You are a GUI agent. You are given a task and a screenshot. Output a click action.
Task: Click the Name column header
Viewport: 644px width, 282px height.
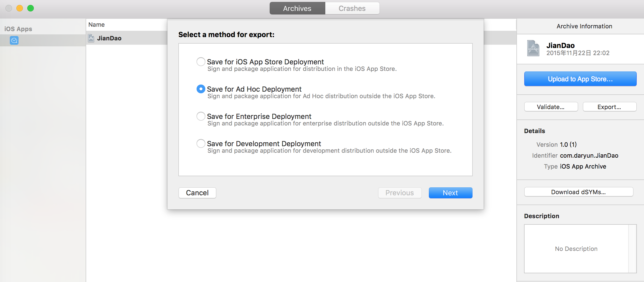click(97, 25)
